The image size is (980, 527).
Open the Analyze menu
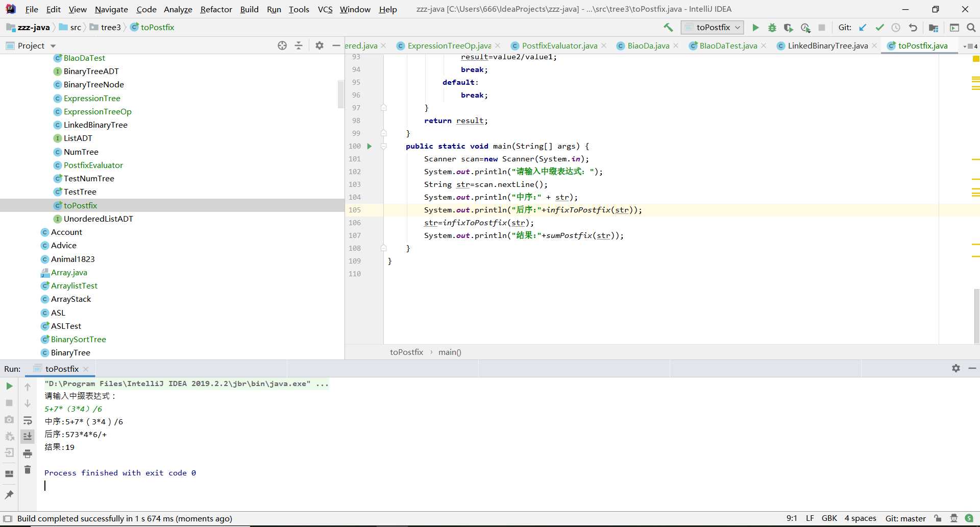click(x=178, y=9)
